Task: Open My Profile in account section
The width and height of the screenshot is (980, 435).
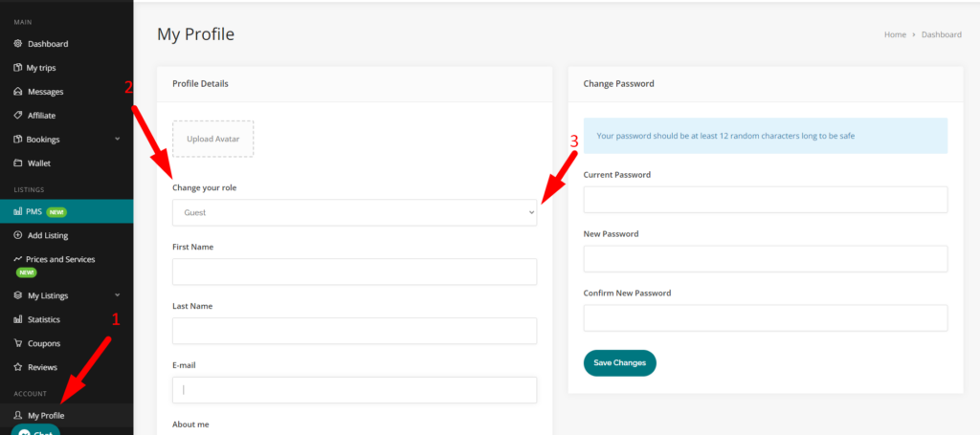Action: 46,416
